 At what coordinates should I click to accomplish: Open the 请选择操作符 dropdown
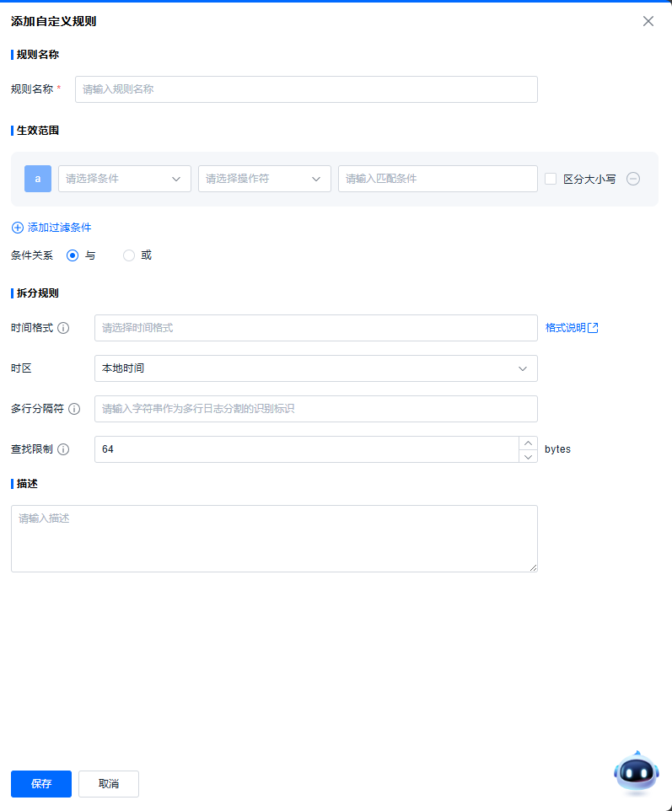point(265,179)
